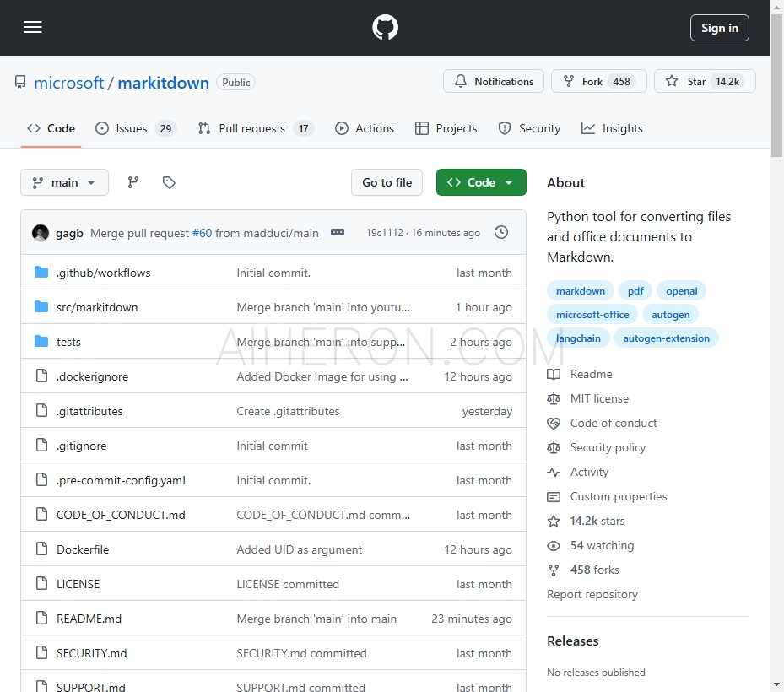Star the repository with the Star button
The image size is (784, 692).
[x=704, y=81]
